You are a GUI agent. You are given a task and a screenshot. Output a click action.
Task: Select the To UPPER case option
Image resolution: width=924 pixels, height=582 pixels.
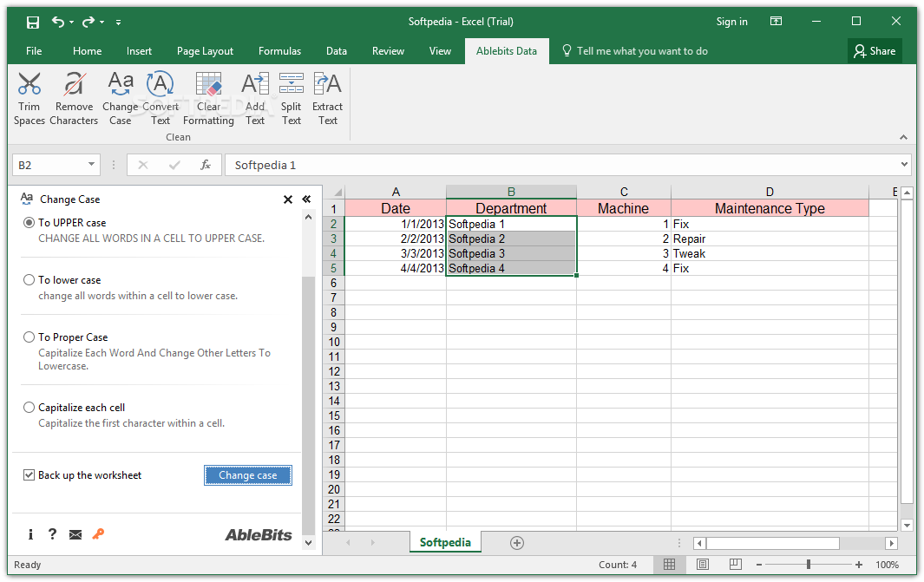coord(29,223)
